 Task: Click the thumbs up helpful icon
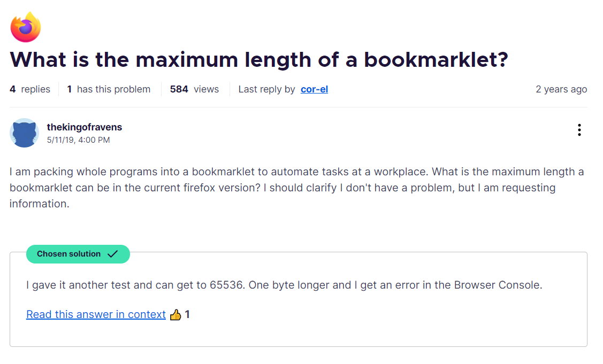click(x=175, y=315)
